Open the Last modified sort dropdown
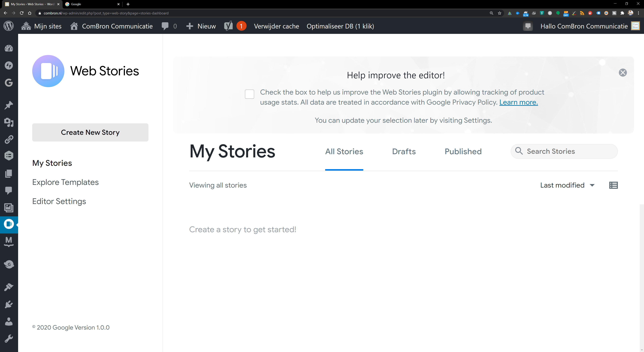Viewport: 644px width, 352px height. [568, 185]
